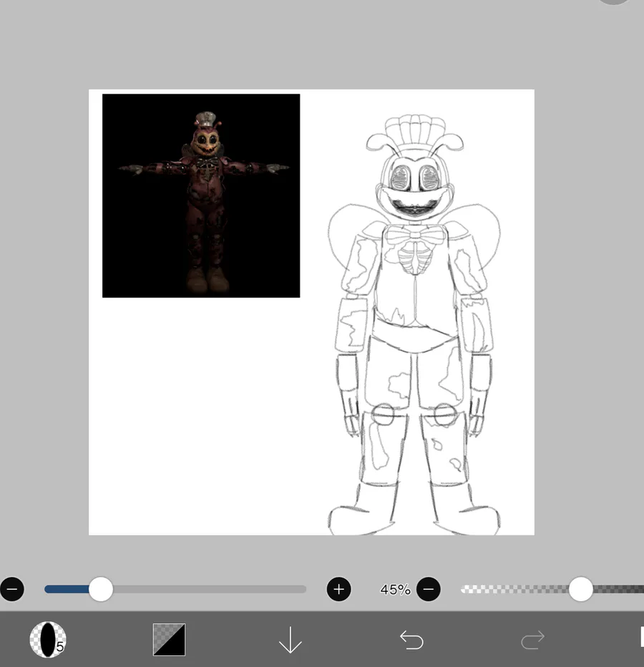Tap the dark reference image of the bee animatronic
This screenshot has height=667, width=644.
(201, 195)
